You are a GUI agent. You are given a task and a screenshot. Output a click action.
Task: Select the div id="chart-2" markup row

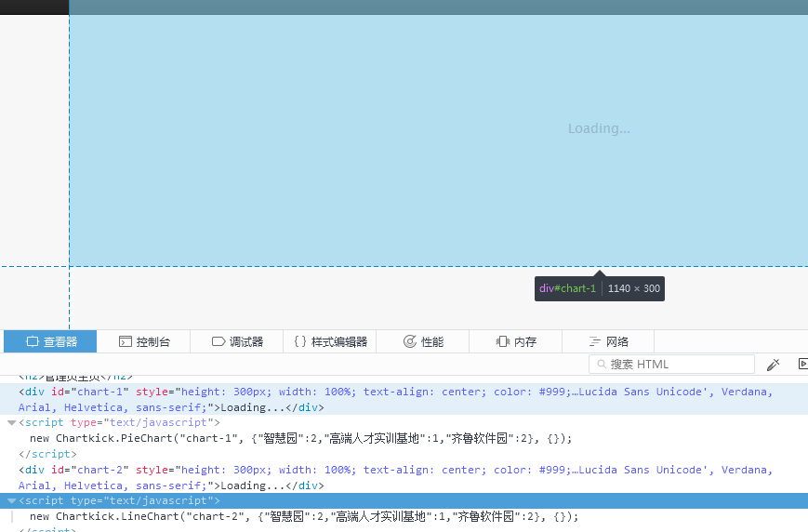coord(404,478)
